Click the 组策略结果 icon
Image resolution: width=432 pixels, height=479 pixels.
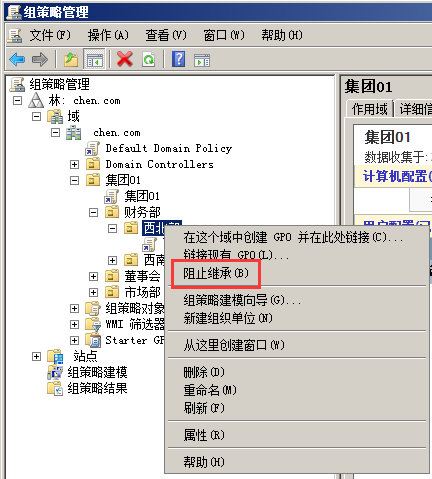coord(55,388)
